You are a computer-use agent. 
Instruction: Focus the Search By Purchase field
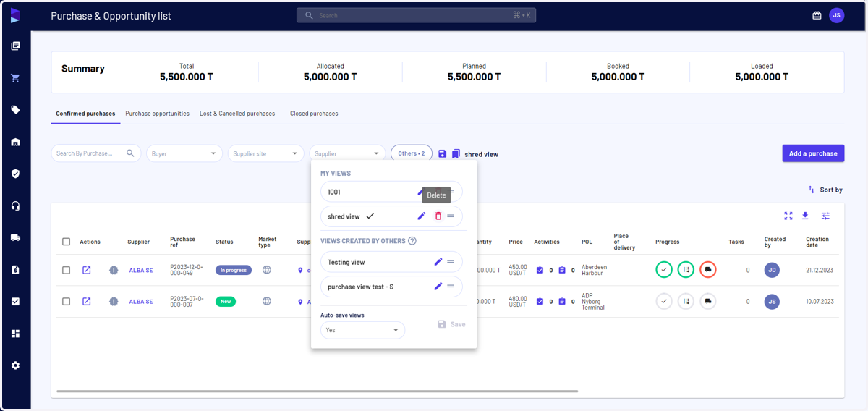[x=96, y=153]
